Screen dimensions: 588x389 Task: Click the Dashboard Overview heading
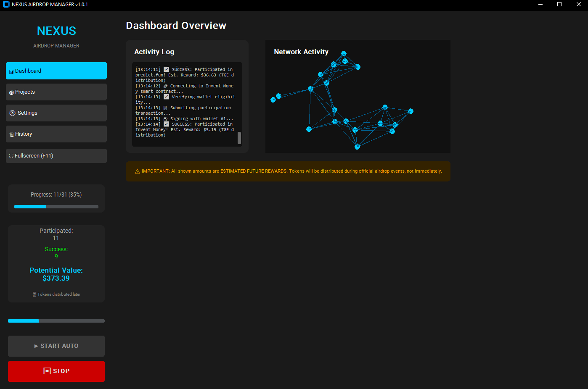coord(176,26)
